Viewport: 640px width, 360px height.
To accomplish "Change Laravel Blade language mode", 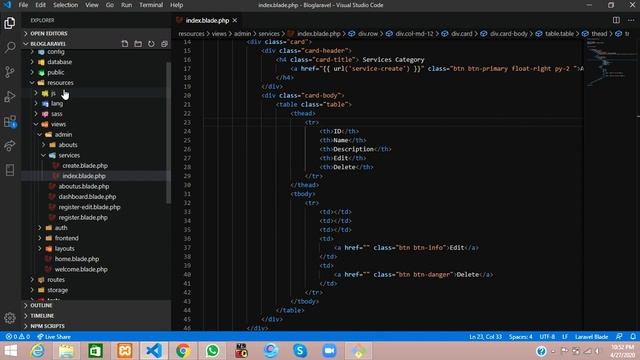I will click(x=591, y=337).
